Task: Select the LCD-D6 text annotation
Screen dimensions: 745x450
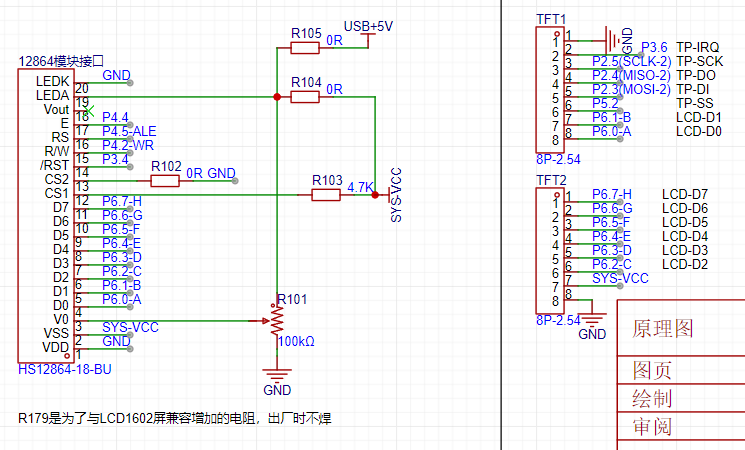Action: 685,208
